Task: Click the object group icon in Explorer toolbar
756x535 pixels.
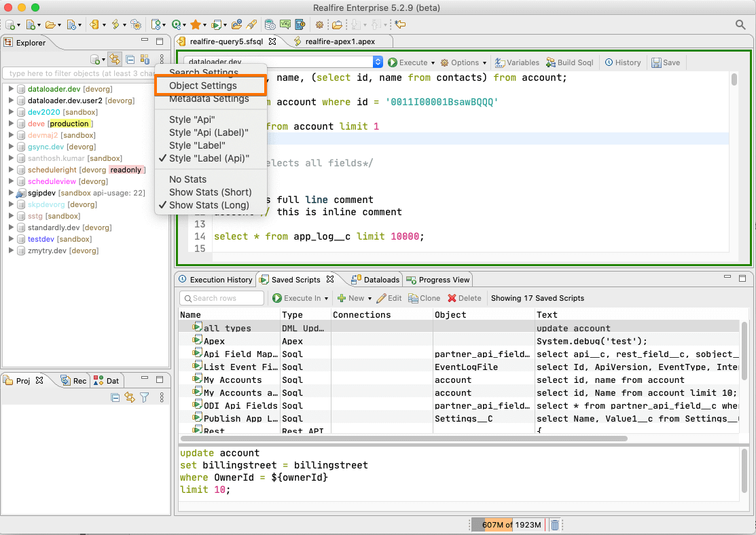Action: pos(145,59)
